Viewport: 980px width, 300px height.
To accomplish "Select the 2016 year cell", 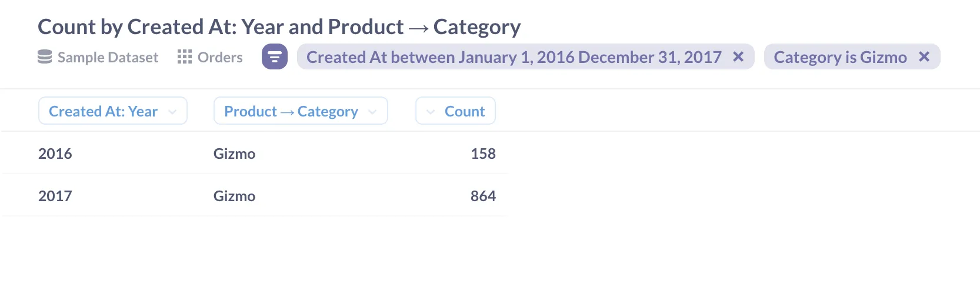I will point(55,154).
